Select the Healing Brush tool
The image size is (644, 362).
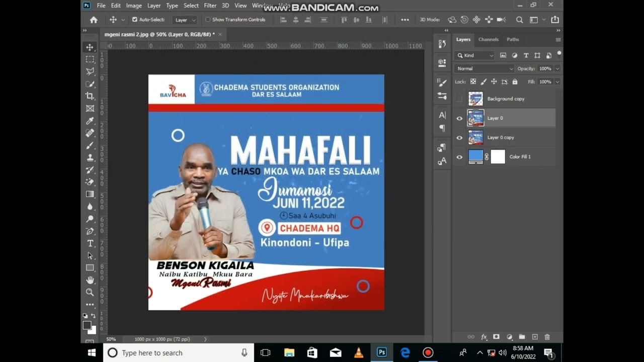point(90,133)
